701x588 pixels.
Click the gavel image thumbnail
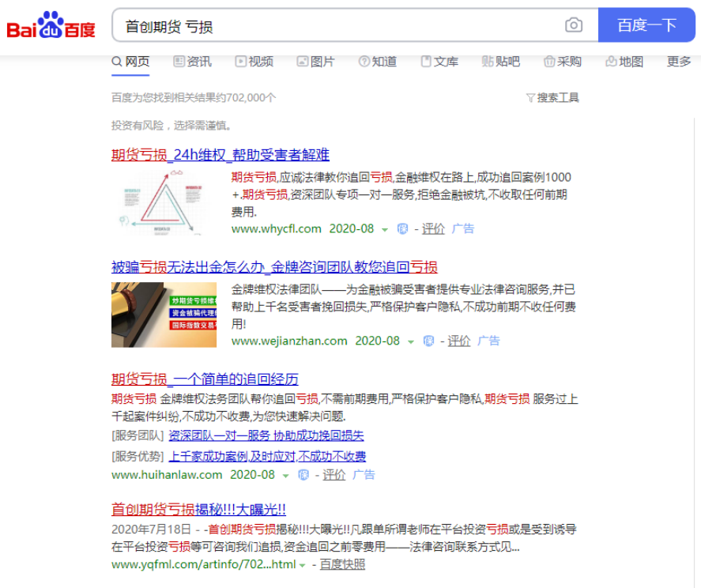click(164, 315)
